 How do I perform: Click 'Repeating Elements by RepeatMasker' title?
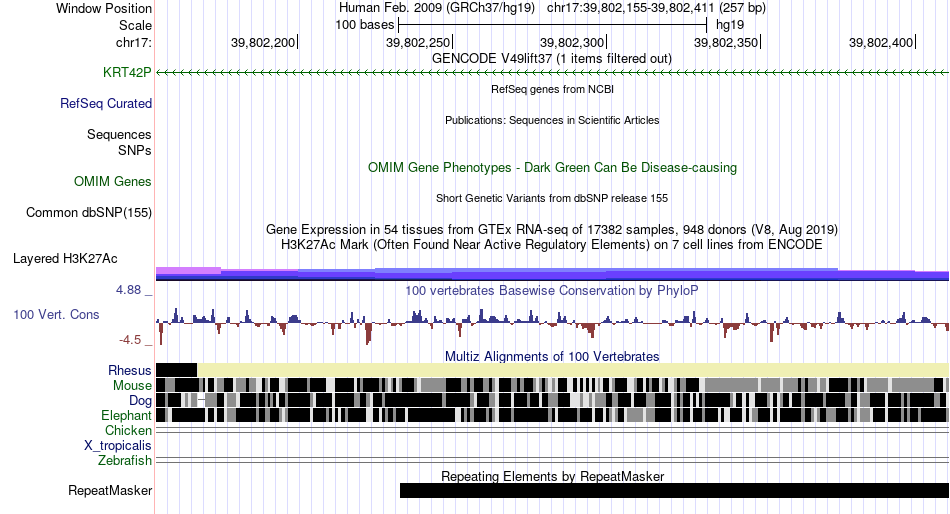pyautogui.click(x=552, y=476)
